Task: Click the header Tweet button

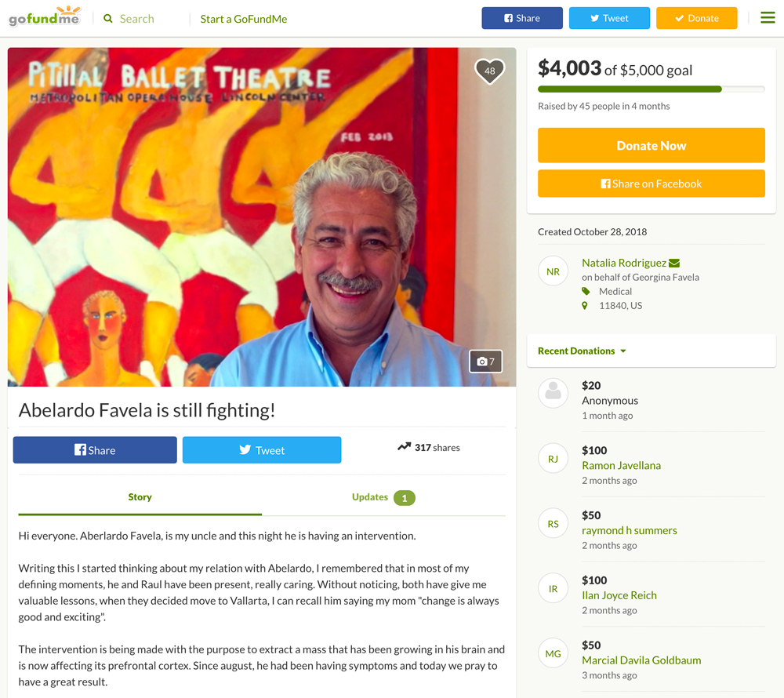Action: 609,18
